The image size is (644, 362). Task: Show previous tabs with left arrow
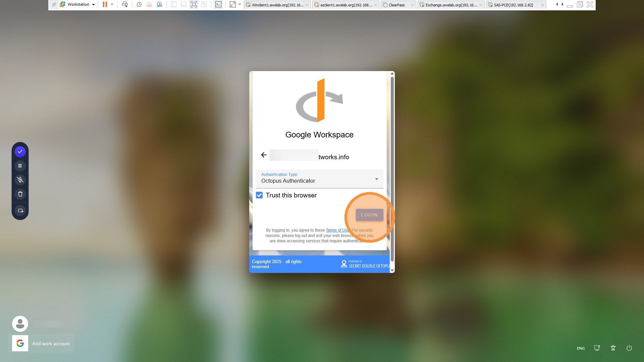pyautogui.click(x=557, y=5)
